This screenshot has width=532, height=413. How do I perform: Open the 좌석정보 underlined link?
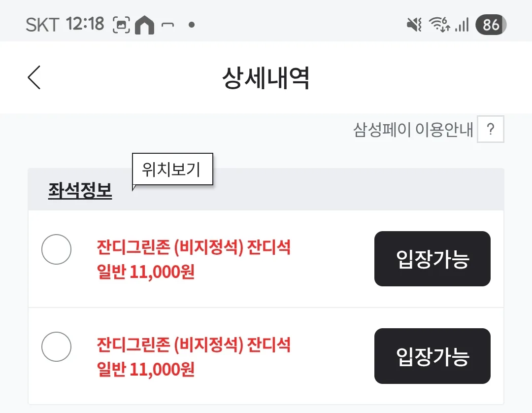(80, 190)
